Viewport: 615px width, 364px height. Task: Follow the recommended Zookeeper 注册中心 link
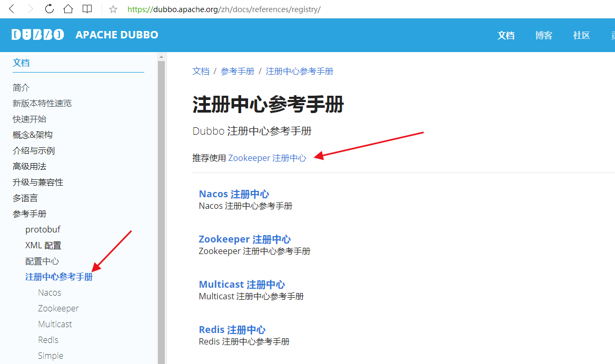pyautogui.click(x=267, y=158)
